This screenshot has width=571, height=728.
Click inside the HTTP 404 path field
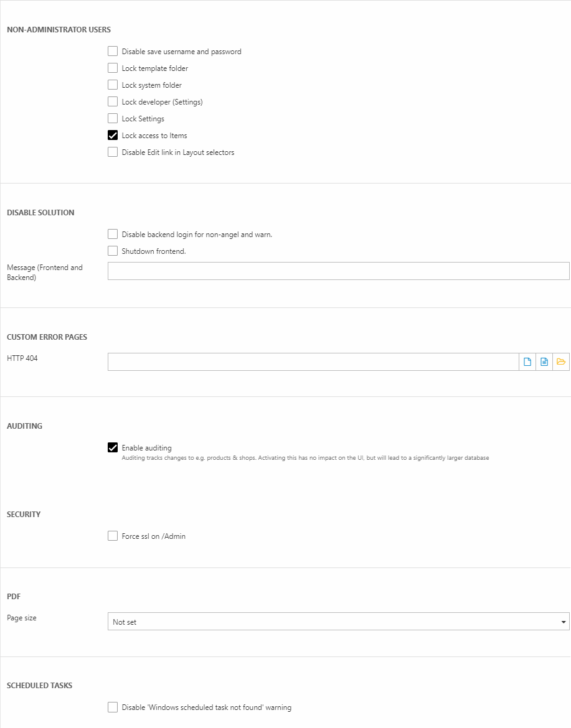click(x=313, y=362)
